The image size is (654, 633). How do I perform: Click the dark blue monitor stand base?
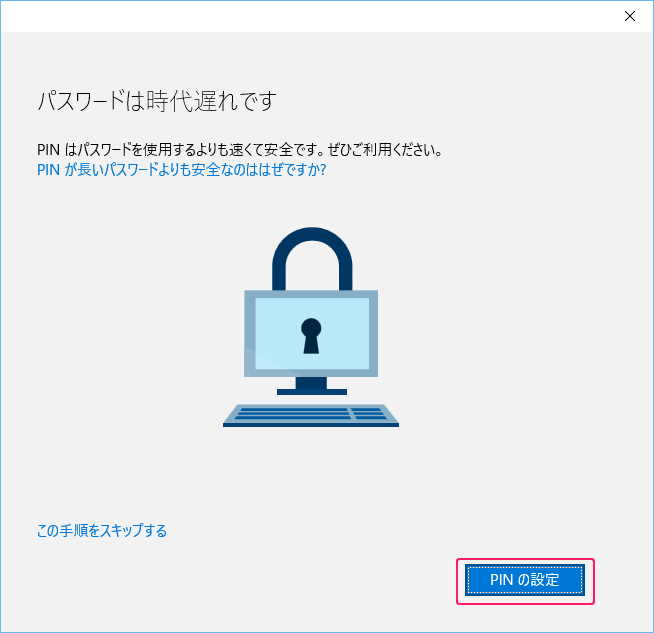312,392
